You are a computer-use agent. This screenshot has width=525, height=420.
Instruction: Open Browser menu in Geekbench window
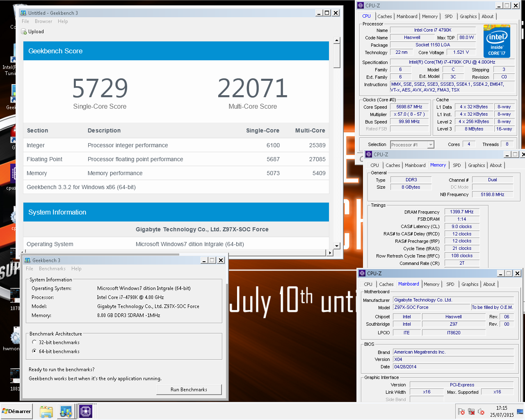43,21
